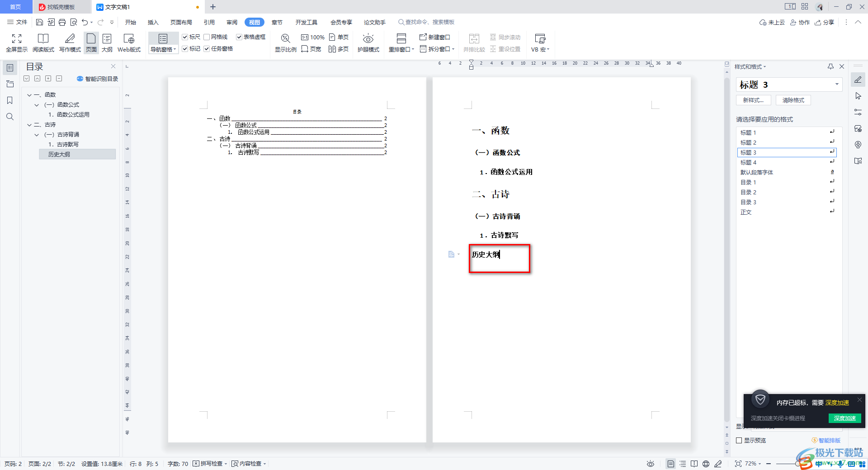The width and height of the screenshot is (868, 470).
Task: Turn on eye protection mode
Action: 368,43
